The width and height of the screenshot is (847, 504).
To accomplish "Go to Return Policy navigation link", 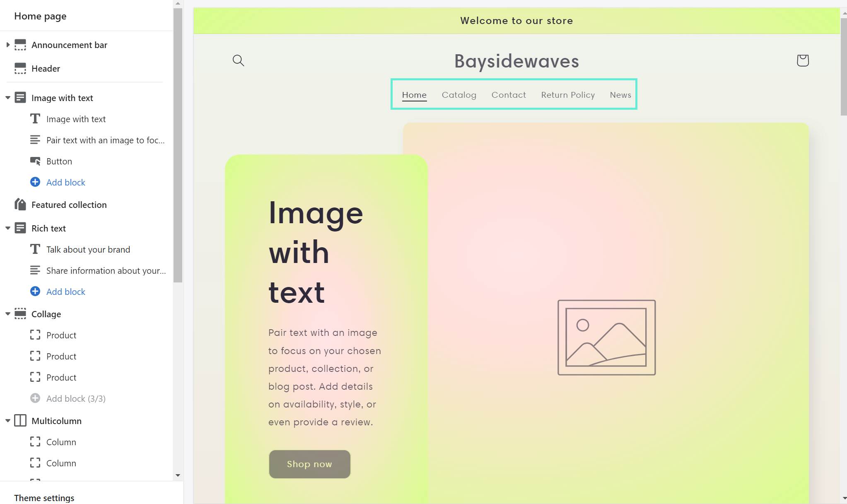I will tap(568, 95).
